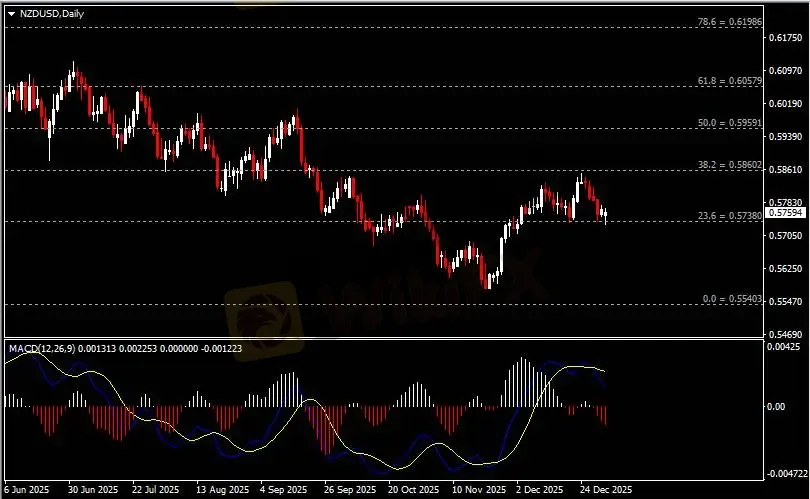
Task: Click the 10 Nov 2025 date label
Action: (479, 489)
